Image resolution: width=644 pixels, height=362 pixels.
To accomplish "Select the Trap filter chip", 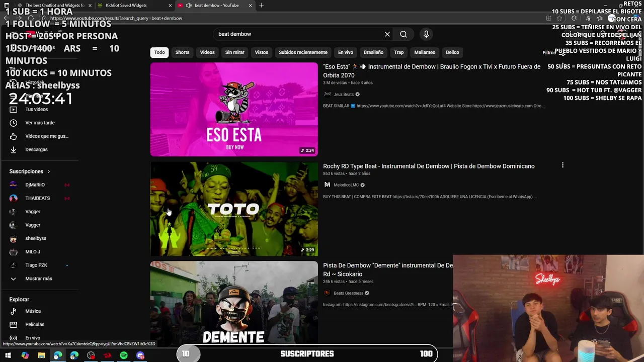I will [x=399, y=52].
